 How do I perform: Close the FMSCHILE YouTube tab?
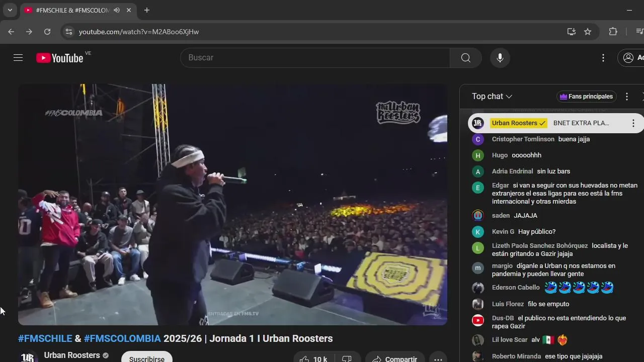[129, 10]
